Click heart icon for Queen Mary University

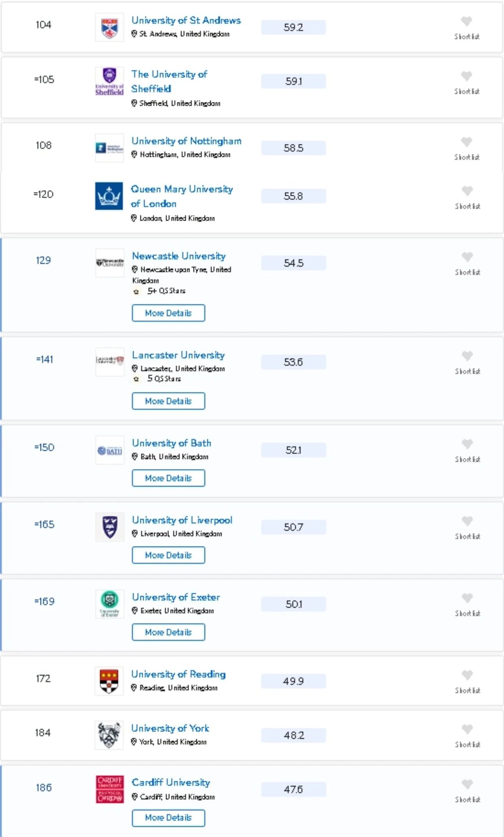point(467,191)
